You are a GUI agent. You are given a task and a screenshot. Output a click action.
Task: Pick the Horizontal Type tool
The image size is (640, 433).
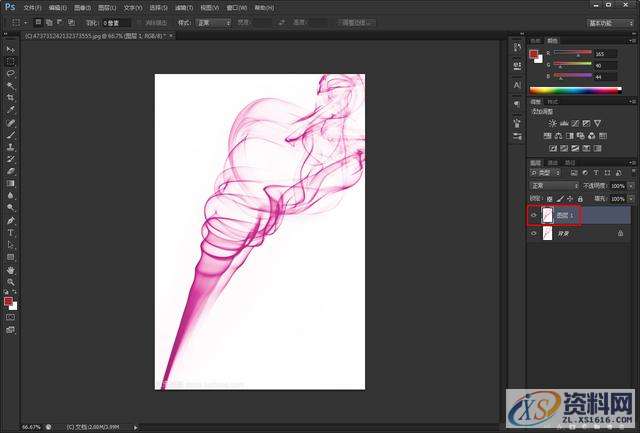(x=11, y=232)
